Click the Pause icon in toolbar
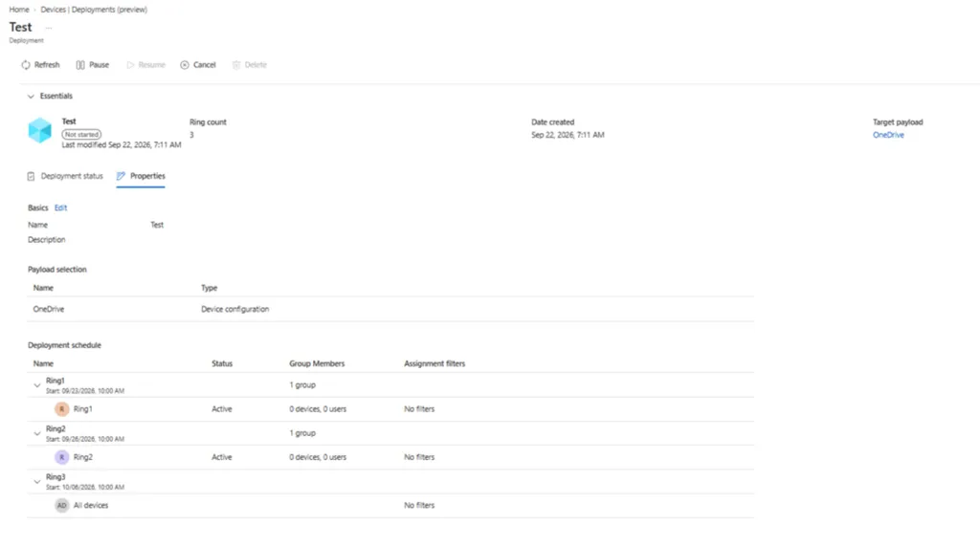The image size is (980, 546). (80, 65)
